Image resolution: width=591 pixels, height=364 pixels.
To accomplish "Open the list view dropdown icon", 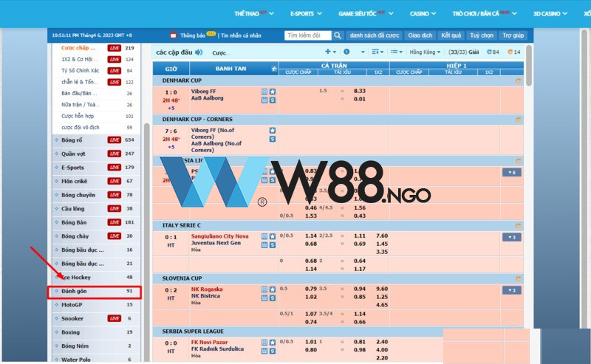I will click(397, 52).
